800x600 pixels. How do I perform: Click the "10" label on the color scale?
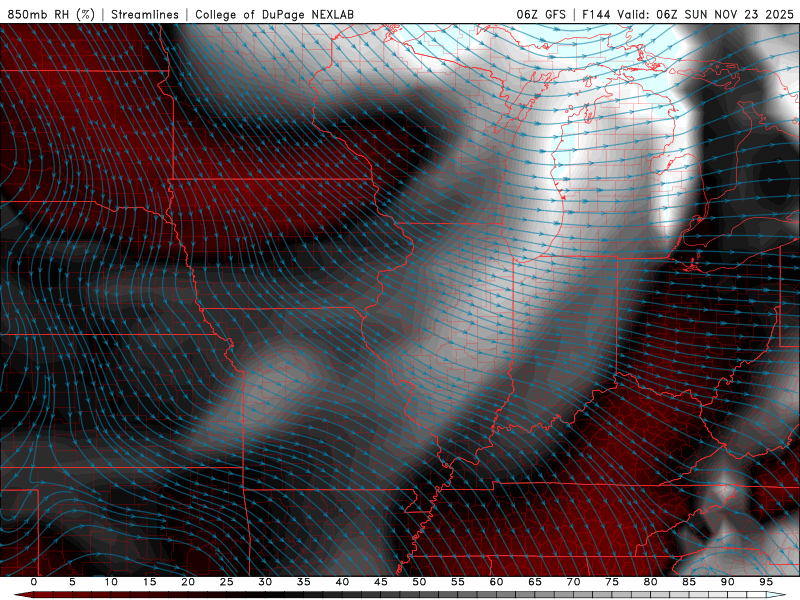point(111,582)
